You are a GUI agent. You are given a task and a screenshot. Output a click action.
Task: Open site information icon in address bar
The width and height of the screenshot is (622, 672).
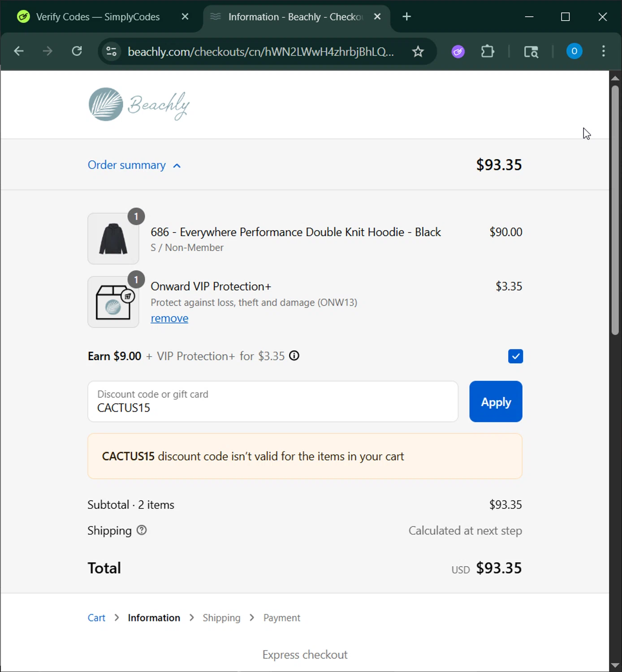[112, 52]
